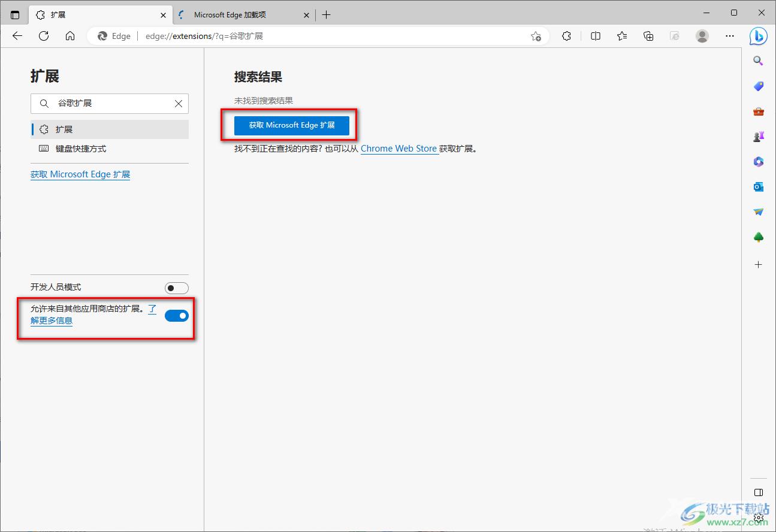Click the Edge site identity badge
776x532 pixels.
point(114,36)
